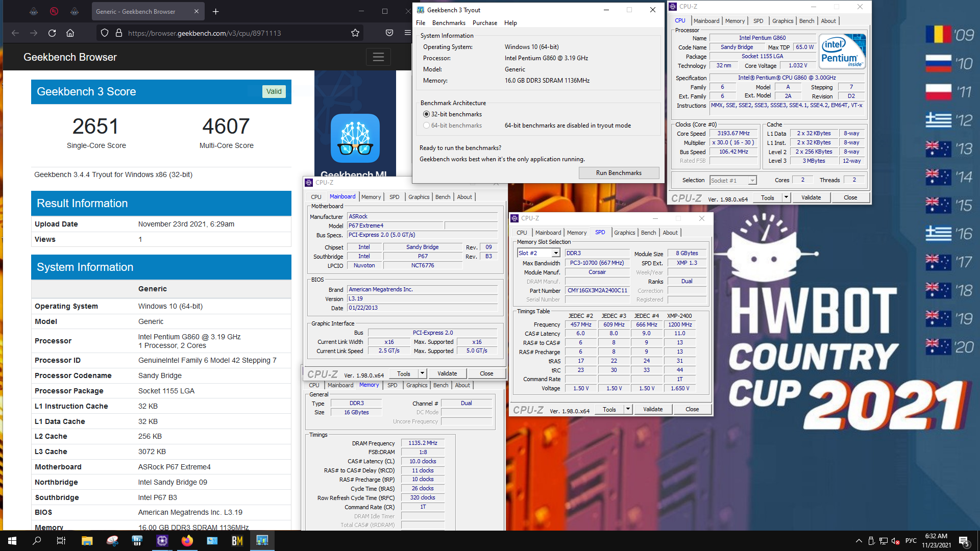The height and width of the screenshot is (551, 980).
Task: Open Task View on the taskbar
Action: tap(61, 541)
